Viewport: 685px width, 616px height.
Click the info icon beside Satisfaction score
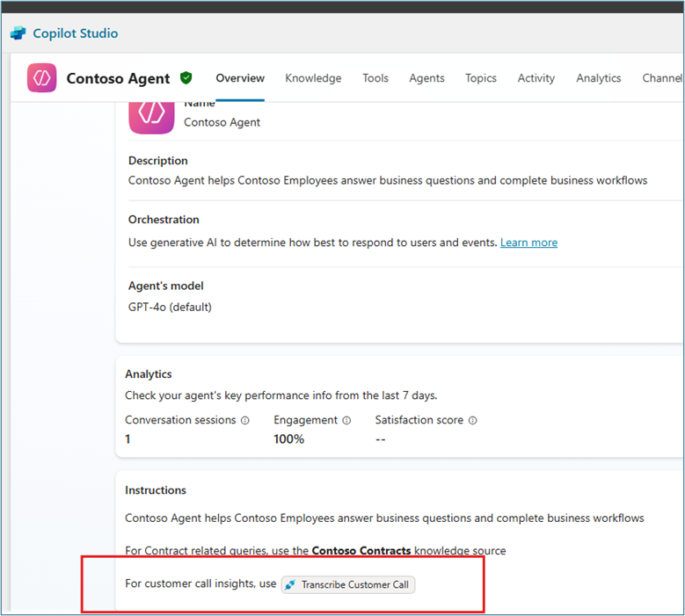473,420
